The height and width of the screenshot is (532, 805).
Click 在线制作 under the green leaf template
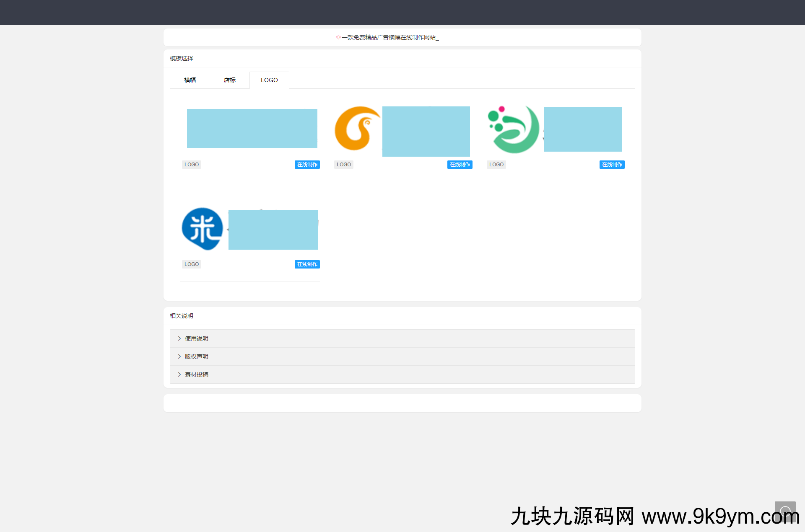tap(612, 165)
